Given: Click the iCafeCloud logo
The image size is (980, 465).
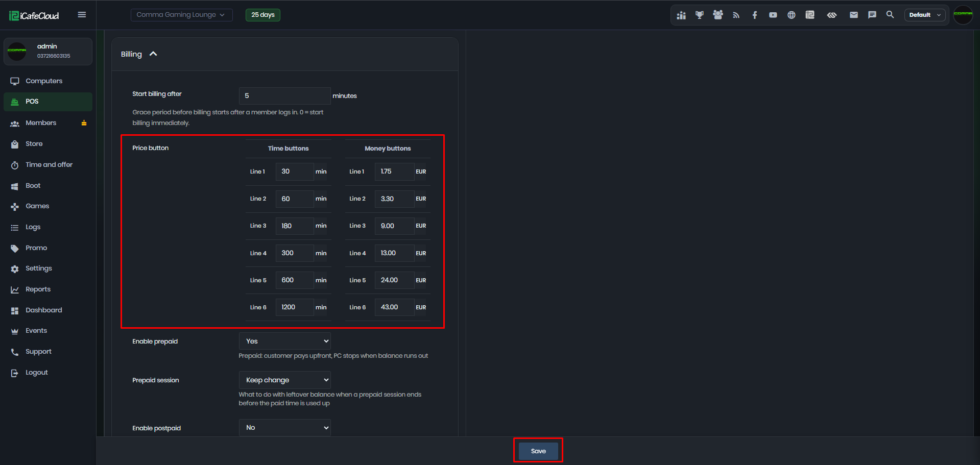Looking at the screenshot, I should coord(34,16).
